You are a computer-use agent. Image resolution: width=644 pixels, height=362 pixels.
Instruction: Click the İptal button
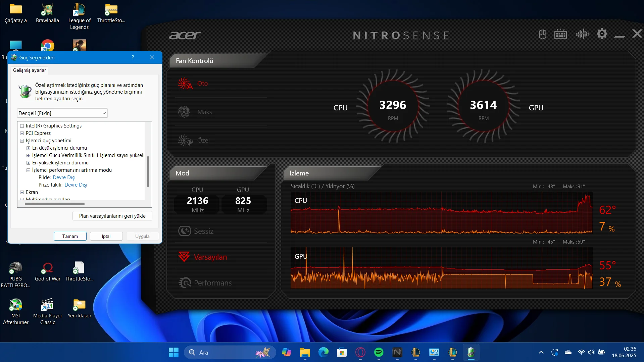pos(106,236)
